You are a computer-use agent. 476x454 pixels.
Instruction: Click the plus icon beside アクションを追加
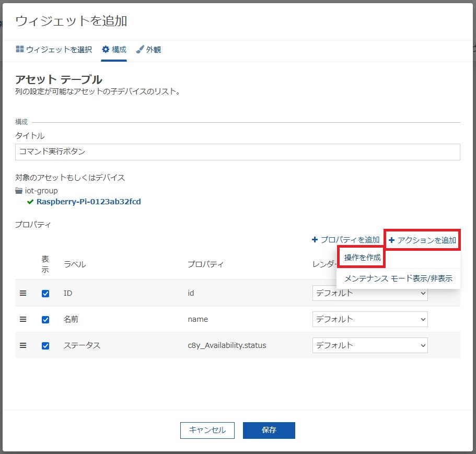click(x=391, y=240)
